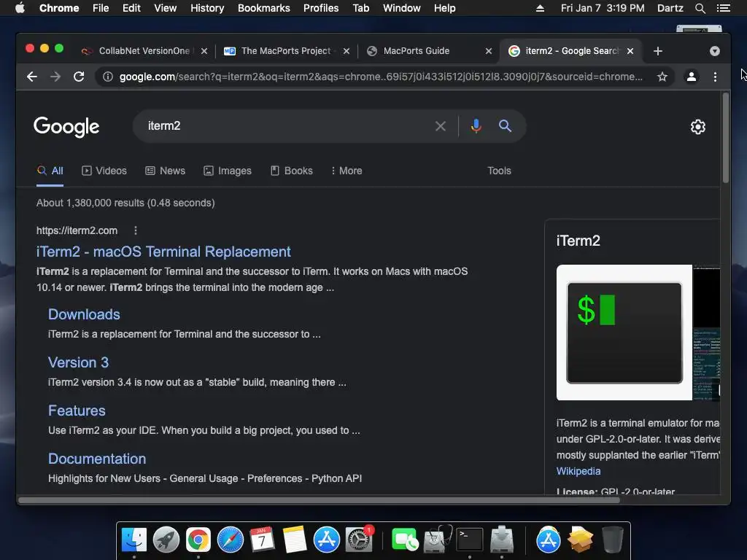Open Terminal from the Dock
Screen dimensions: 747x560
tap(470, 540)
